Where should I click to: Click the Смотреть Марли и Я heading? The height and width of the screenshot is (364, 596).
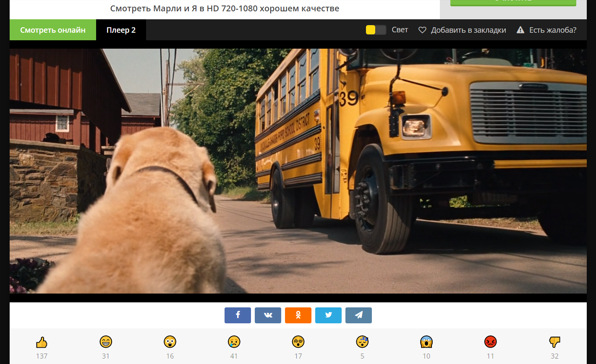[225, 8]
